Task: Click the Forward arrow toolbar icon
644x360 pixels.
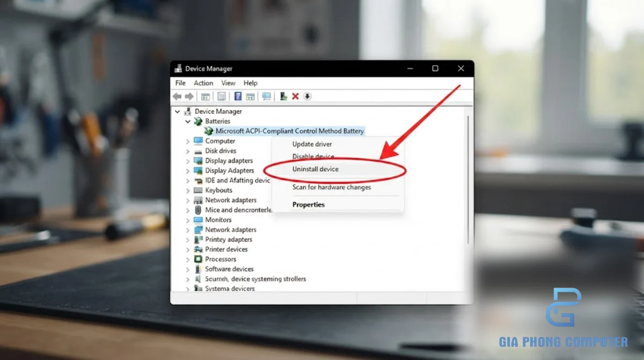Action: pos(189,97)
